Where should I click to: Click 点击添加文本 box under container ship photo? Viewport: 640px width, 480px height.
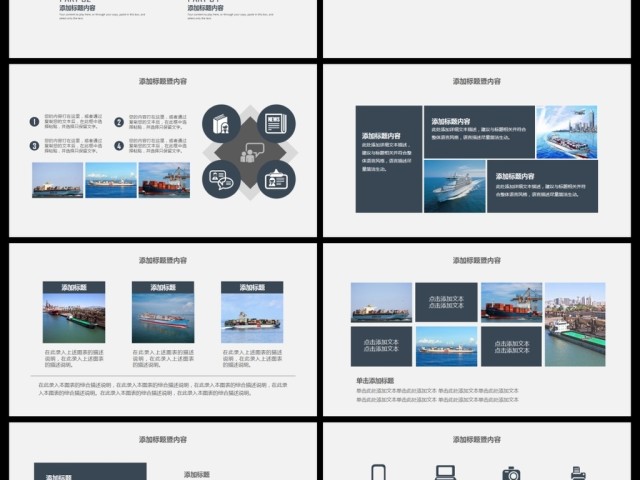381,346
